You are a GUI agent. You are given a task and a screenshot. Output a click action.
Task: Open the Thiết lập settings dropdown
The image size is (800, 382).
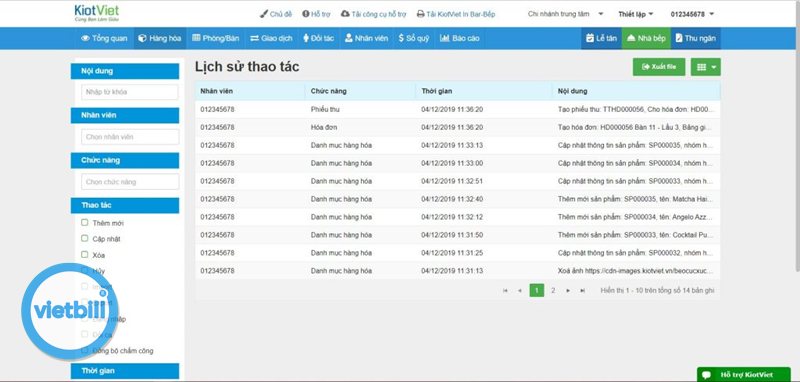click(x=636, y=14)
